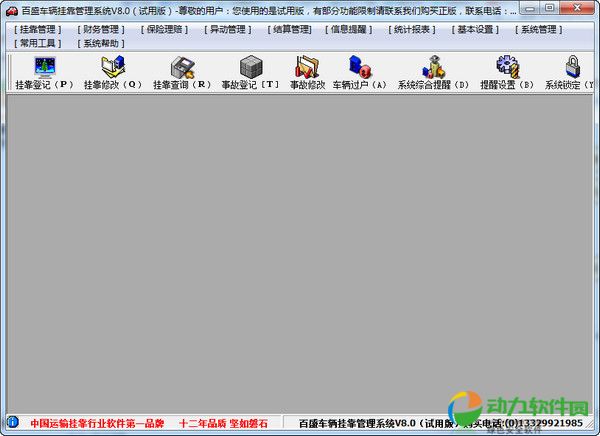The image size is (600, 436).
Task: Open the 车辆过户 (A) function
Action: point(359,68)
